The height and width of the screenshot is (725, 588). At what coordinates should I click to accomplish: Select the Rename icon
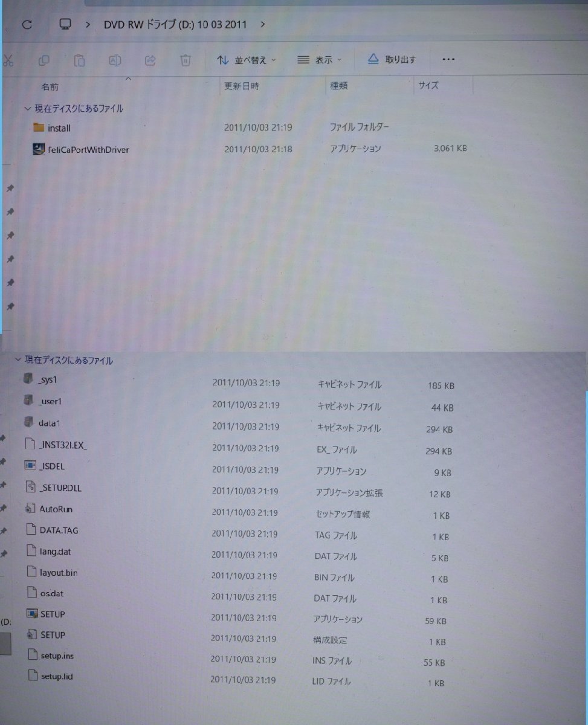[115, 60]
